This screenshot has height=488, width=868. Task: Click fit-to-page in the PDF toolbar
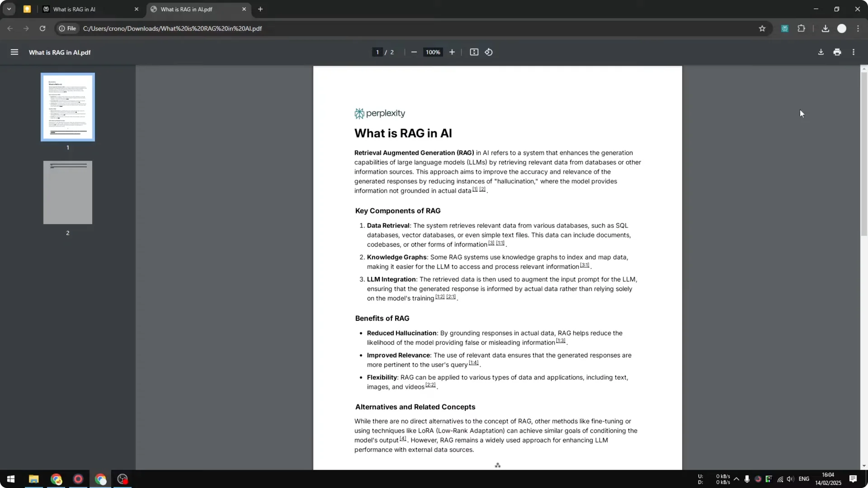pos(474,52)
